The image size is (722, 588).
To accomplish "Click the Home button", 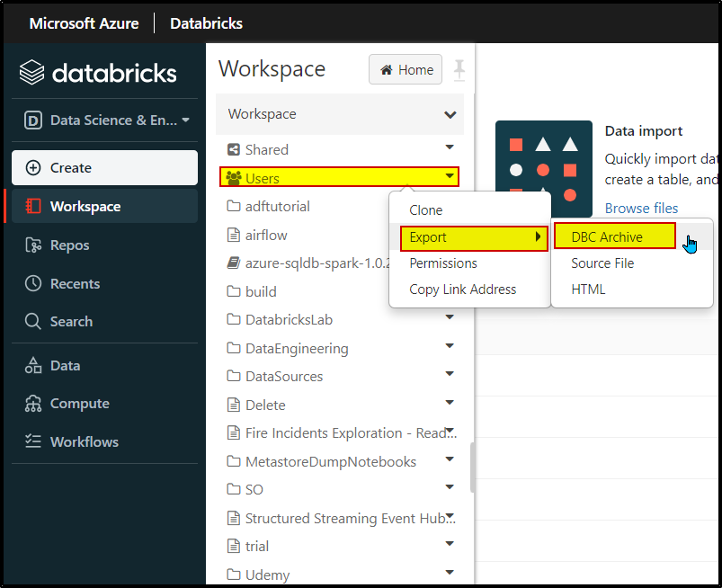I will tap(406, 69).
